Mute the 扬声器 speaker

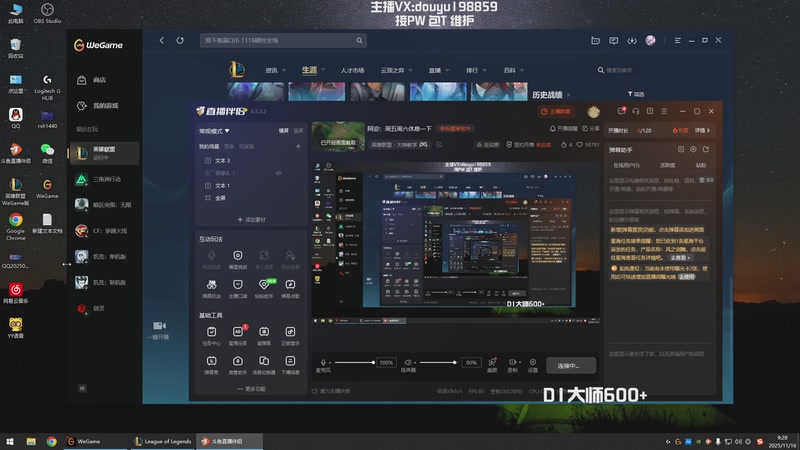coord(408,362)
